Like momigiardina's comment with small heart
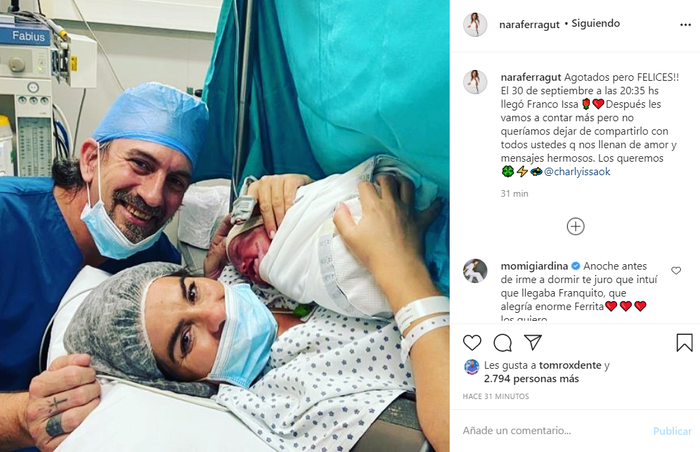Screen dimensions: 700x452 coord(676,270)
